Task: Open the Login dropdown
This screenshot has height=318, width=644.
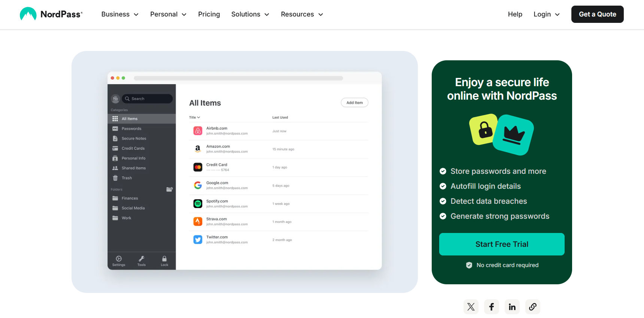Action: pos(546,14)
